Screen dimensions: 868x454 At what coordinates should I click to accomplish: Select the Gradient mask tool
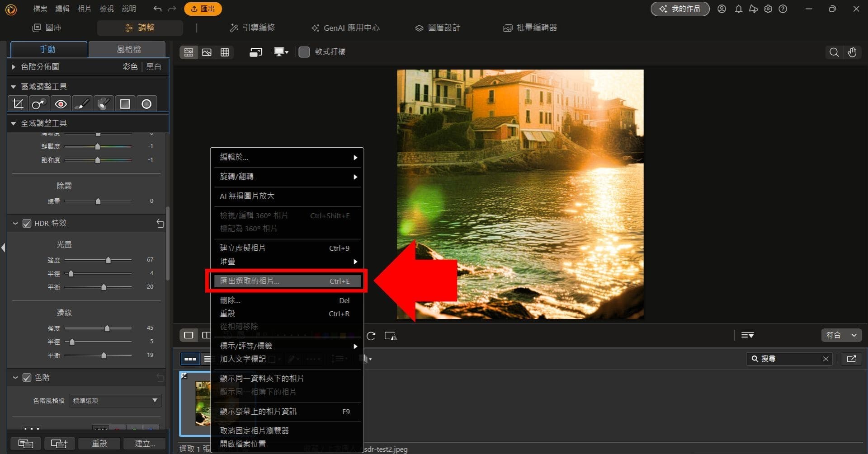tap(124, 103)
